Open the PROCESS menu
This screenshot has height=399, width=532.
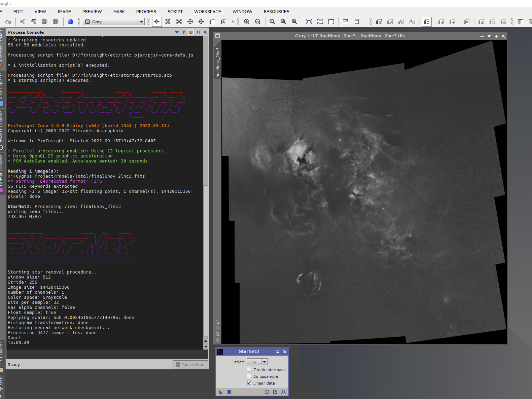pos(146,11)
